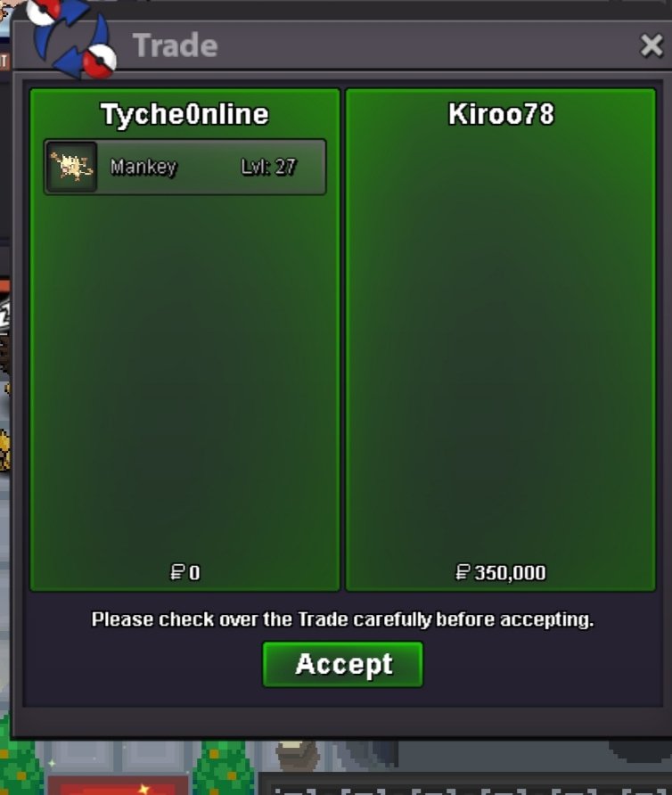Click the 350,000 money offer amount
This screenshot has height=795, width=672.
510,573
